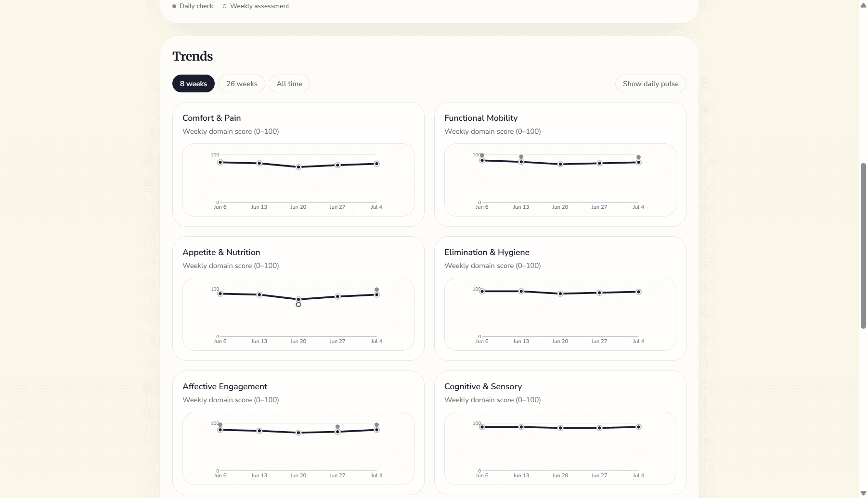Screen dimensions: 868x498
Task: Click the Jun 6 point in Appetite & Nutrition chart
Action: click(x=220, y=294)
